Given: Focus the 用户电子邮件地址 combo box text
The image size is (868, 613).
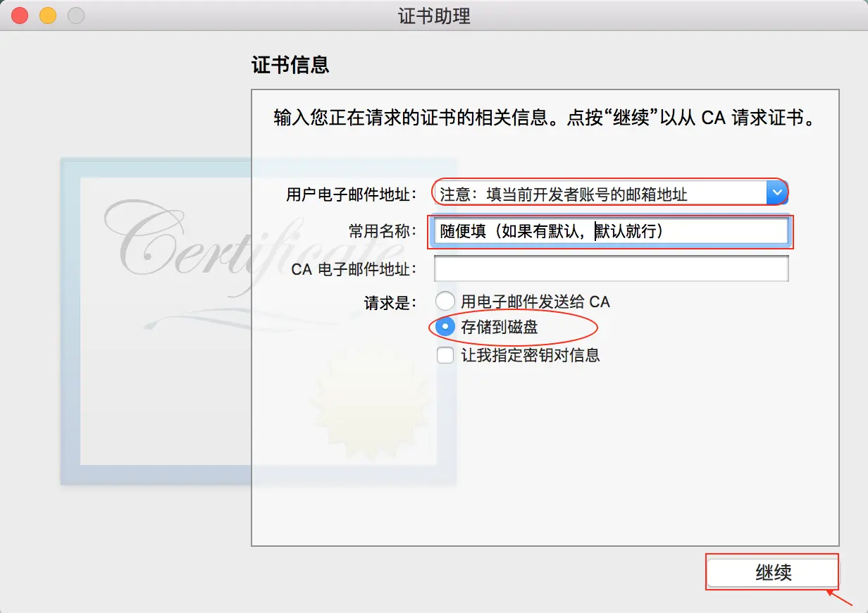Looking at the screenshot, I should point(600,192).
